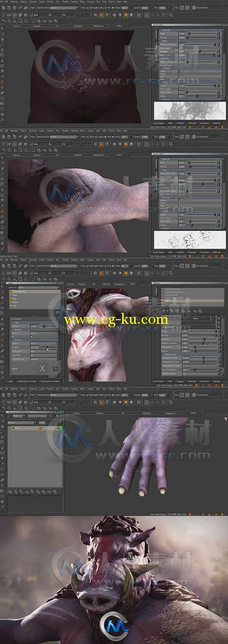Adjust Squish slider in arm-screenshot Brush Editor

(x=201, y=215)
